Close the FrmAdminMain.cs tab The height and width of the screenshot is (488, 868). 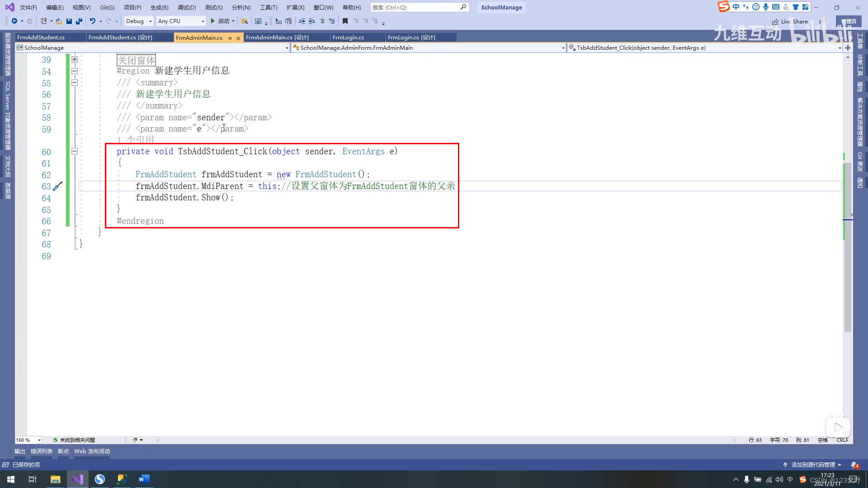[238, 38]
